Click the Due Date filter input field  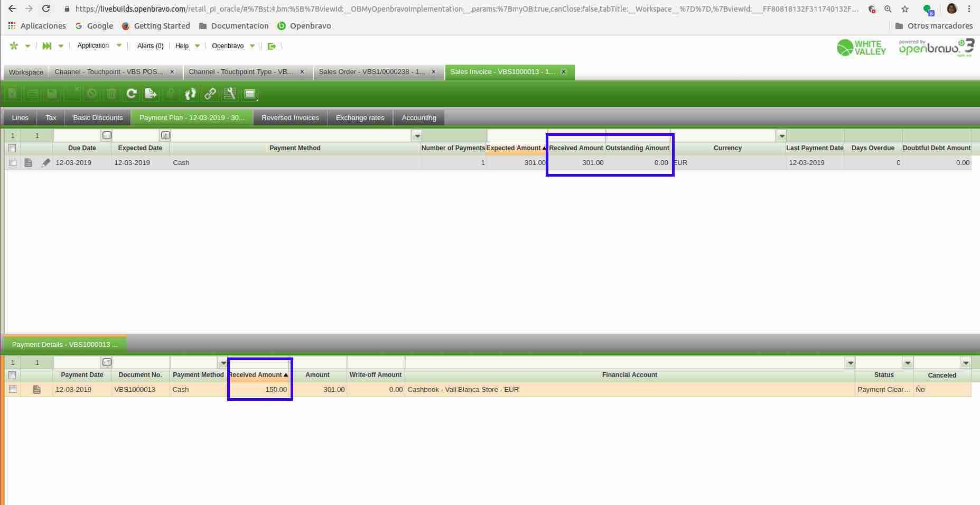click(x=78, y=135)
